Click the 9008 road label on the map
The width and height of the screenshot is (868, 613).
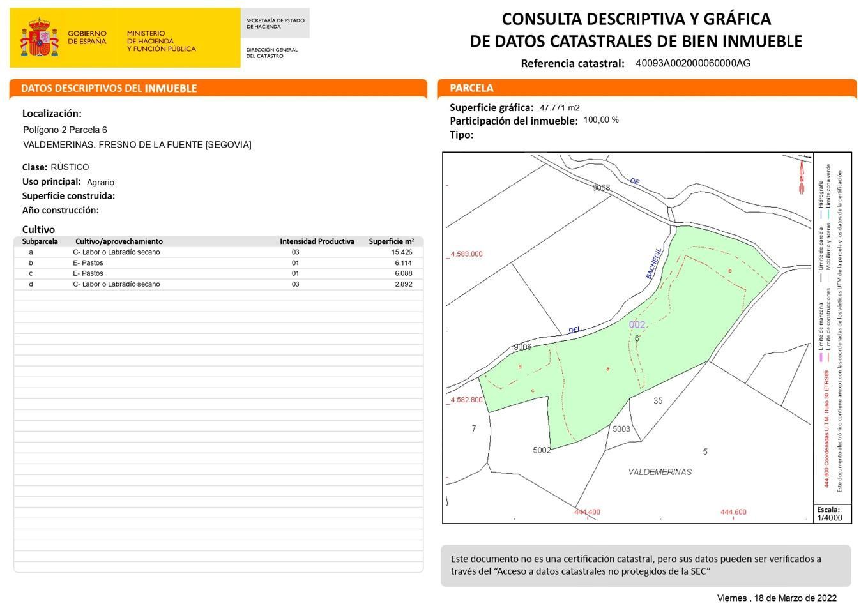[x=601, y=188]
